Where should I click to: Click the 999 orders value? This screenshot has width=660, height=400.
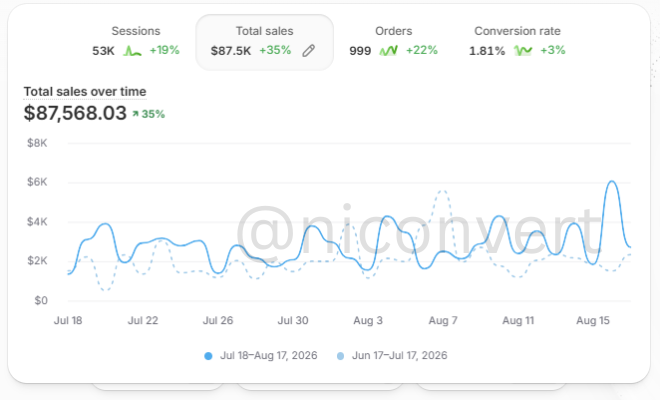[360, 51]
